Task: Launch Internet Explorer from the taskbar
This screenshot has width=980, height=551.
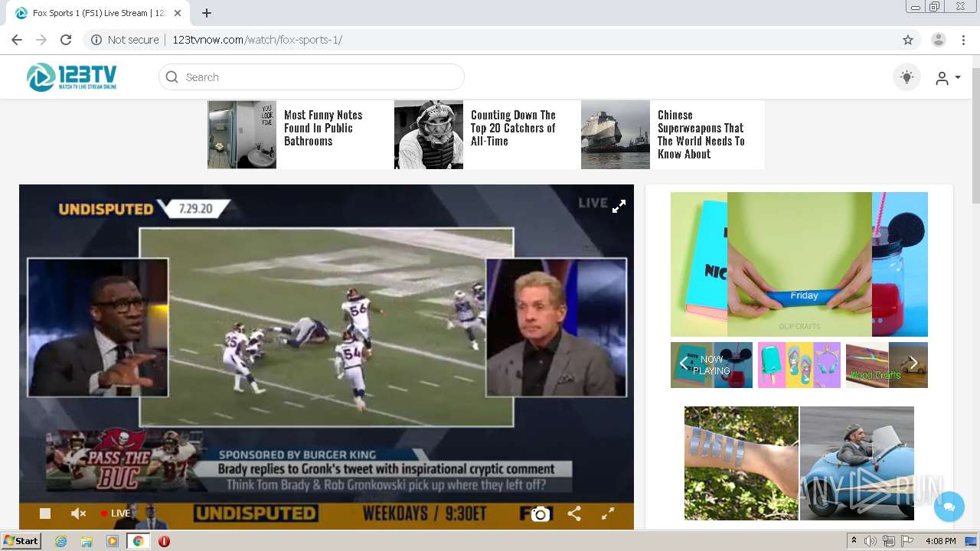Action: click(61, 541)
